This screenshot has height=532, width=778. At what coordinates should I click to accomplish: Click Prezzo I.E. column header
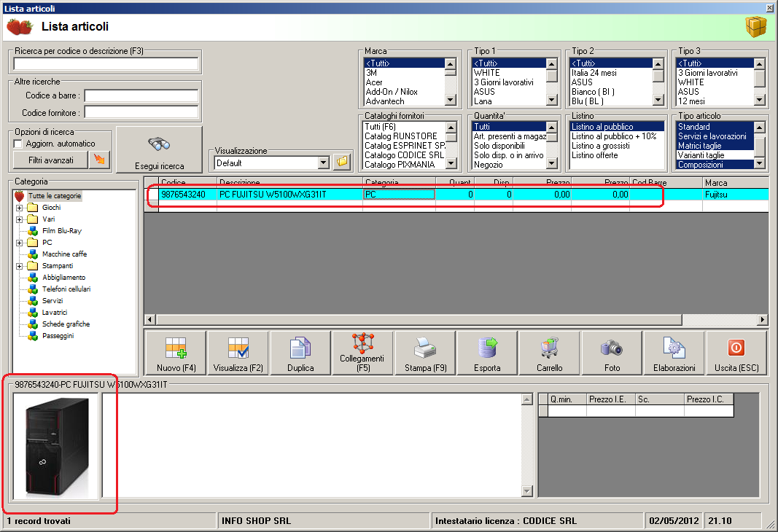610,399
